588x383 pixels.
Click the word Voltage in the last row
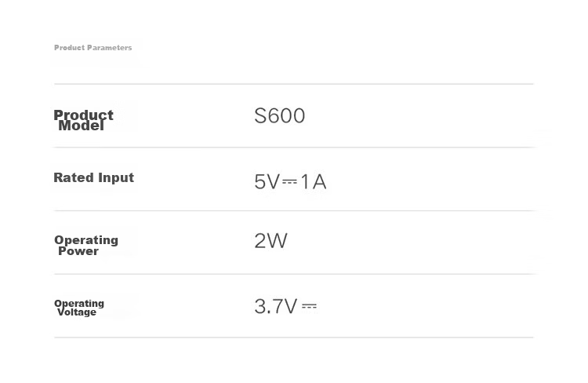77,312
